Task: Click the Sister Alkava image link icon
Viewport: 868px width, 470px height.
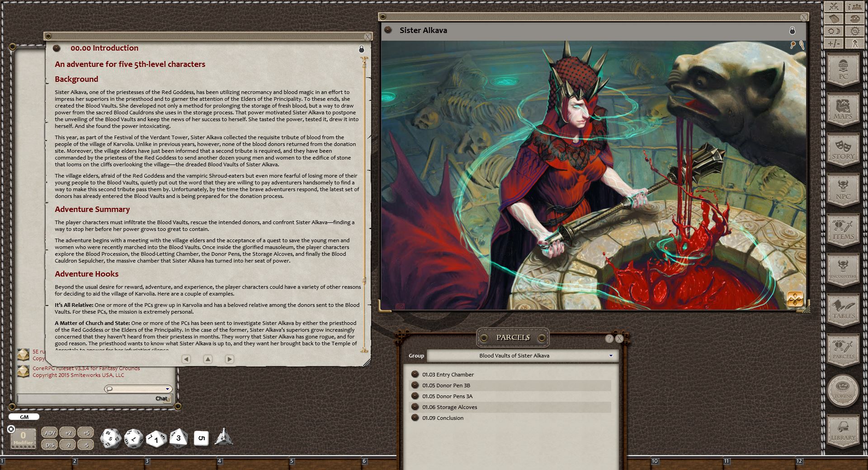Action: [388, 30]
